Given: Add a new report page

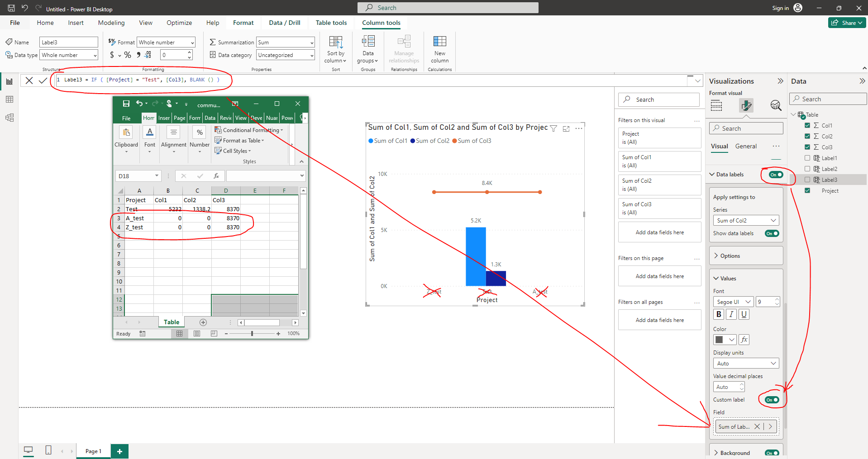Looking at the screenshot, I should point(120,451).
